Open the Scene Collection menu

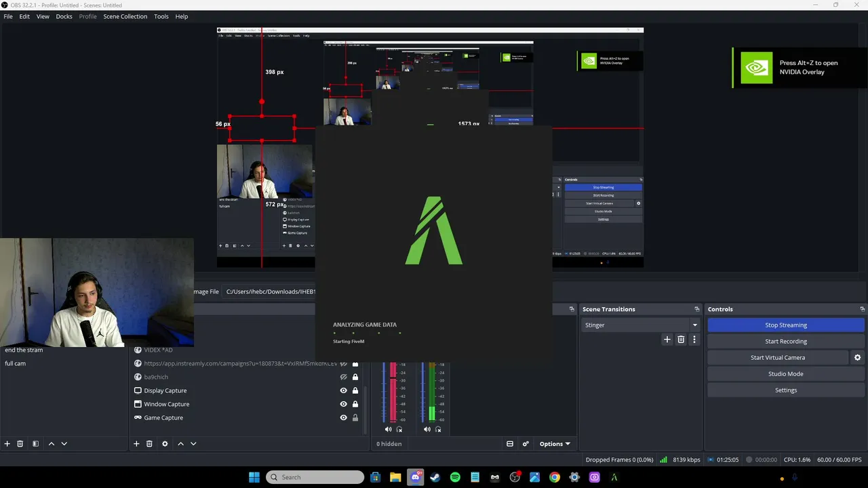coord(125,16)
